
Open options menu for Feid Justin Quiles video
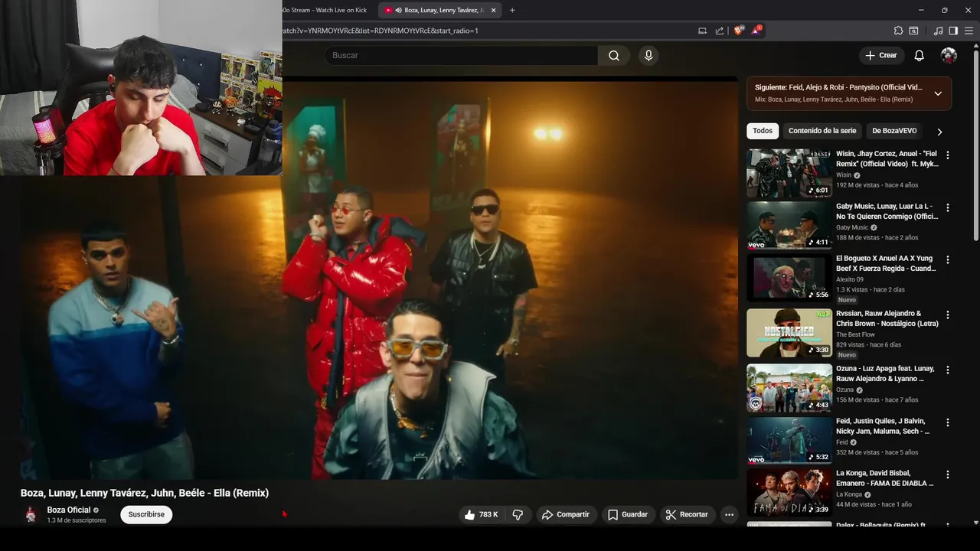948,422
